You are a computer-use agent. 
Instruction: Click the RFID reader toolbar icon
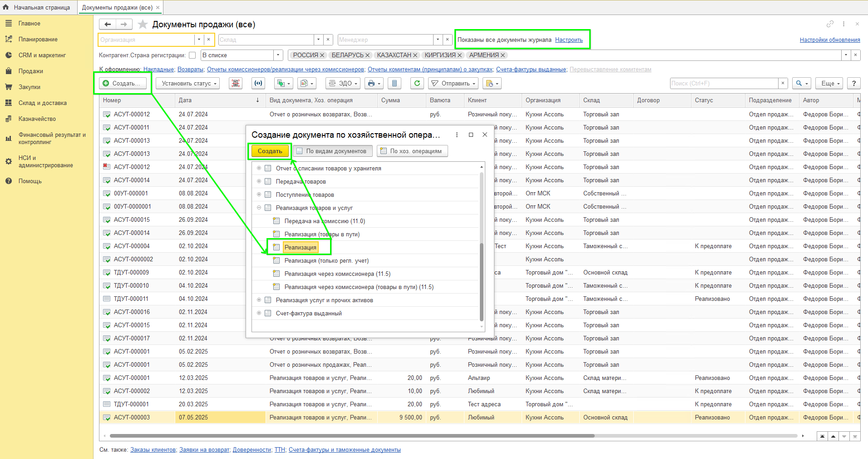pyautogui.click(x=258, y=83)
